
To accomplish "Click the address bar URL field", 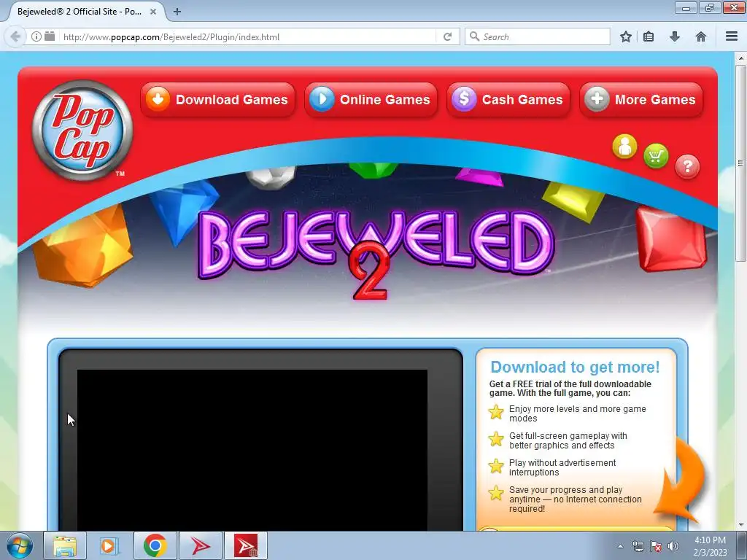I will click(248, 36).
